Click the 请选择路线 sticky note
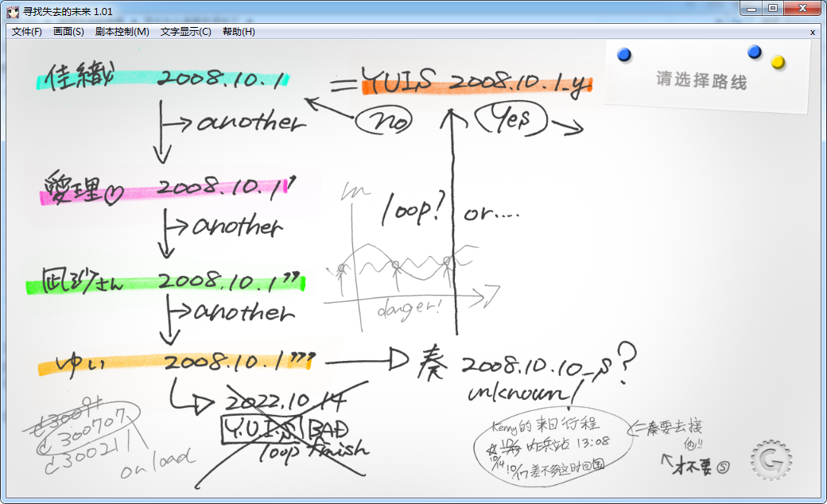 point(705,78)
